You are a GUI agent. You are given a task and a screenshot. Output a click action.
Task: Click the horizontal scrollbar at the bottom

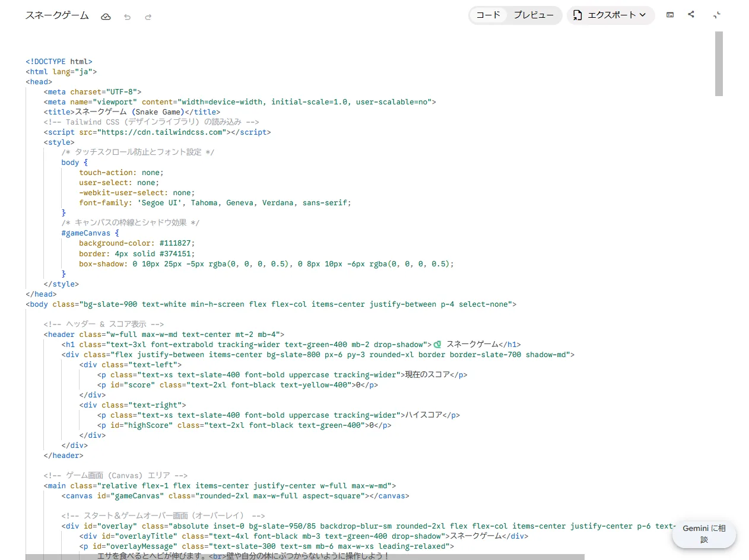(305, 557)
